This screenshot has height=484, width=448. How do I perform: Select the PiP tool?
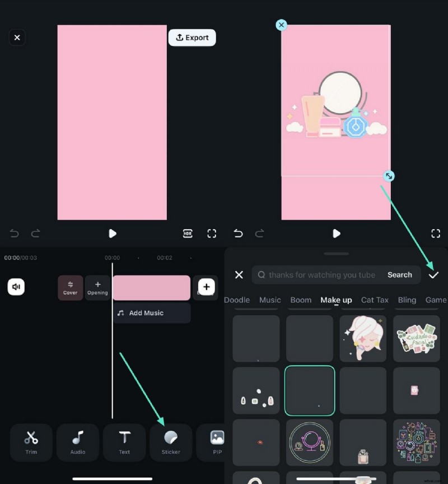(217, 443)
